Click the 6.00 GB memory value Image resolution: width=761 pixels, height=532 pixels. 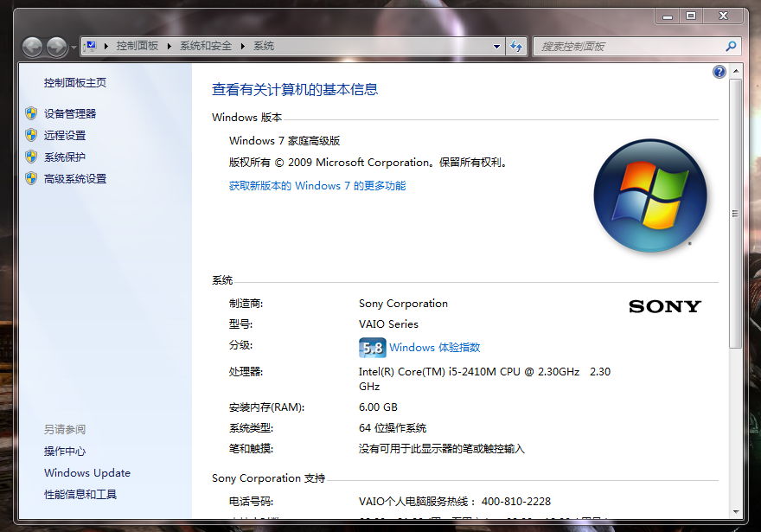(378, 407)
